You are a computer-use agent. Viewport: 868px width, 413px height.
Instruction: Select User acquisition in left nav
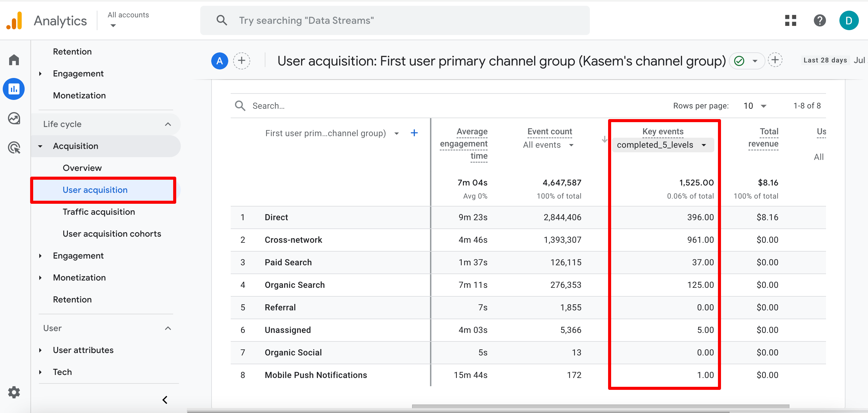95,190
